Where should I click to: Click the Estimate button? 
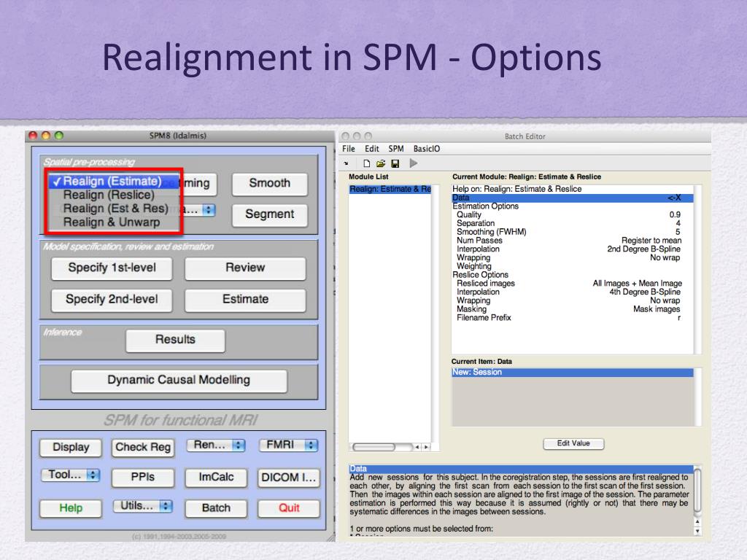245,300
